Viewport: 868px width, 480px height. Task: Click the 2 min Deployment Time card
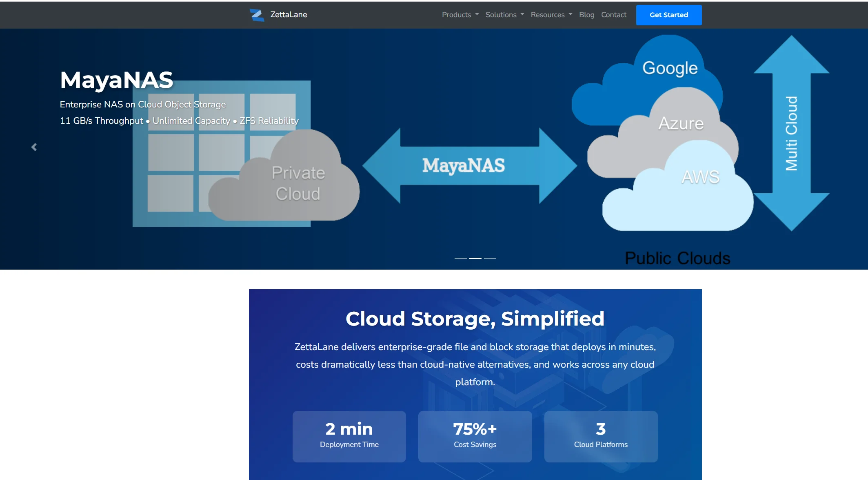point(349,436)
